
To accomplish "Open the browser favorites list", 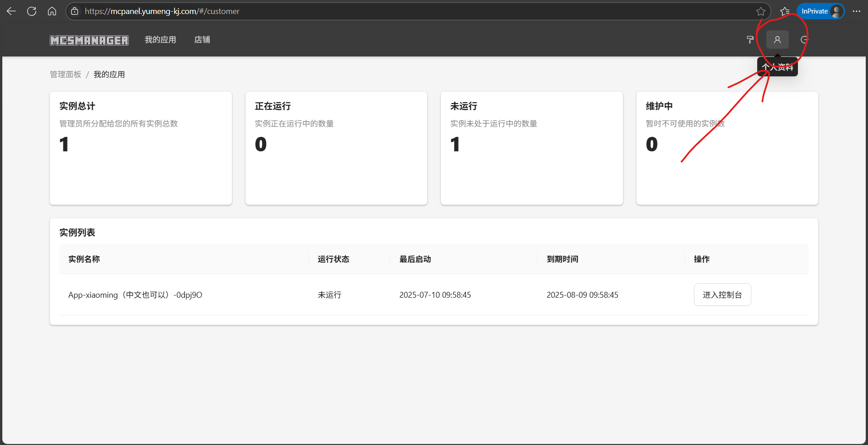I will point(785,11).
